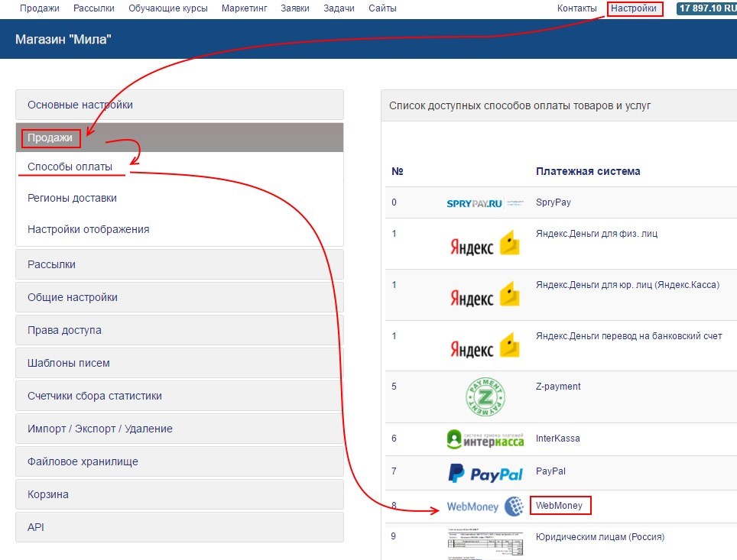The height and width of the screenshot is (560, 737).
Task: Click the account balance 17 897.10 badge
Action: click(x=707, y=8)
